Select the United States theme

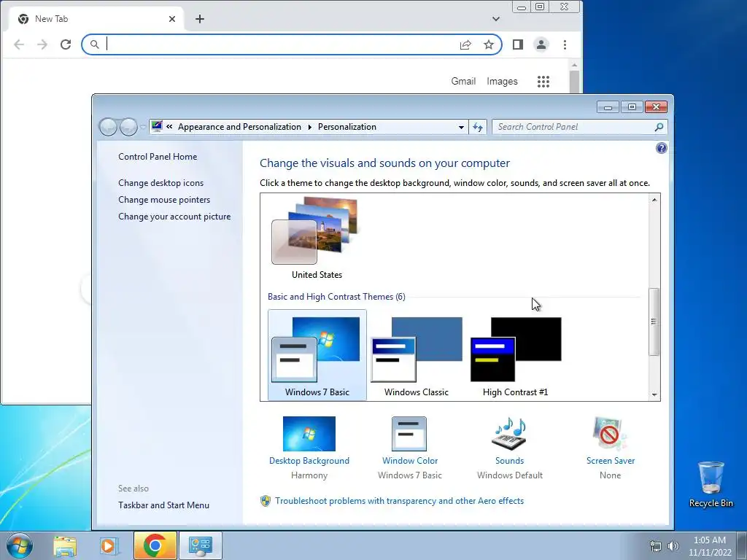point(317,238)
